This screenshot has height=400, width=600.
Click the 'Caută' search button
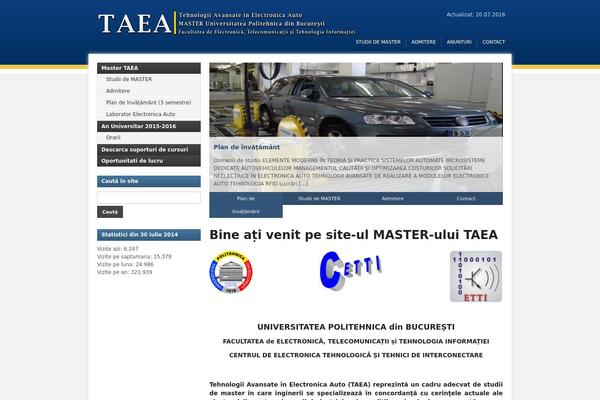[x=110, y=212]
